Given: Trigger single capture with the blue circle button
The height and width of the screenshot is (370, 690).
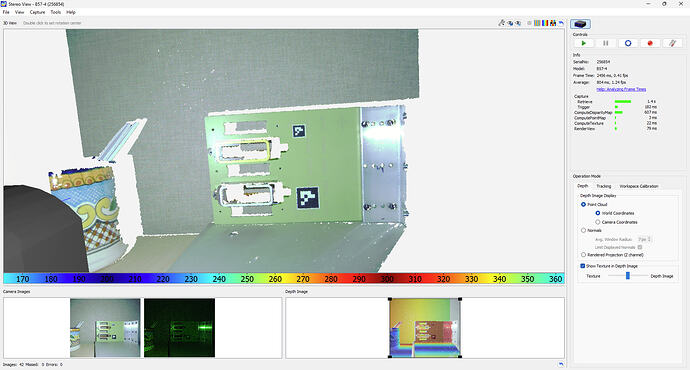Looking at the screenshot, I should (628, 43).
